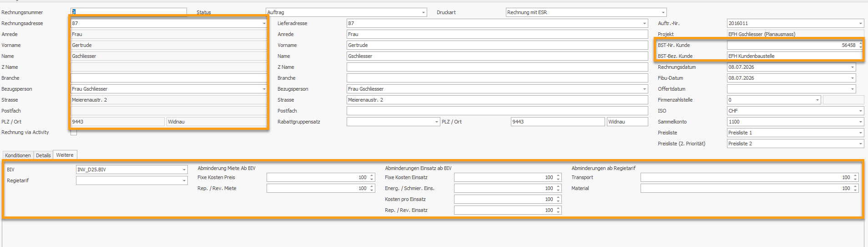Click the delivery Name field Gschliesser

(497, 56)
